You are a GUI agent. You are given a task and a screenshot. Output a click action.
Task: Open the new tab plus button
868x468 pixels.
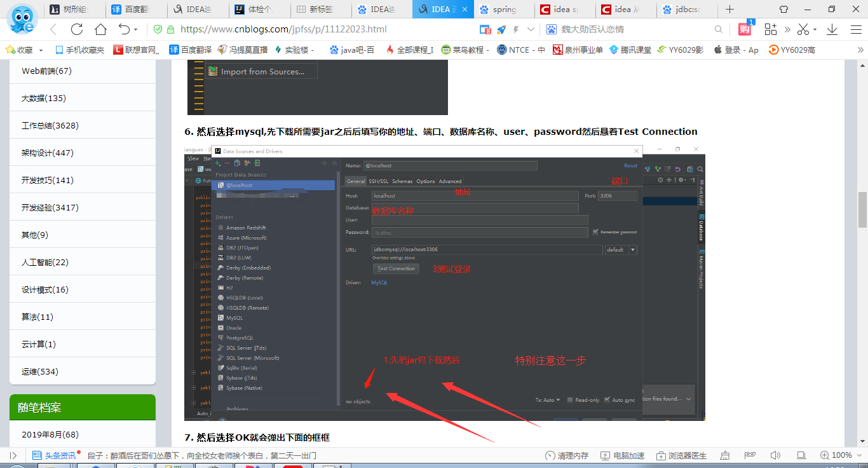pos(729,10)
